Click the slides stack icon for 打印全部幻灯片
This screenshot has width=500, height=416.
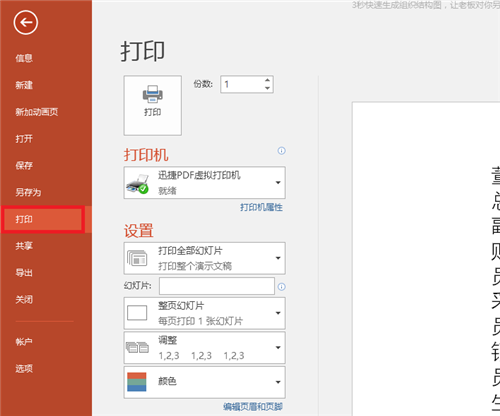[137, 258]
